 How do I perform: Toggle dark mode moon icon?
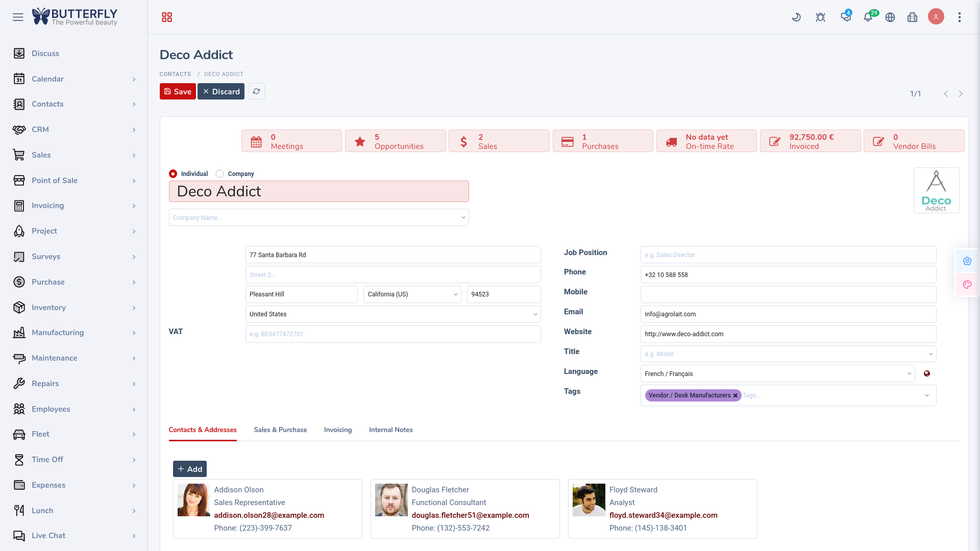click(x=796, y=17)
